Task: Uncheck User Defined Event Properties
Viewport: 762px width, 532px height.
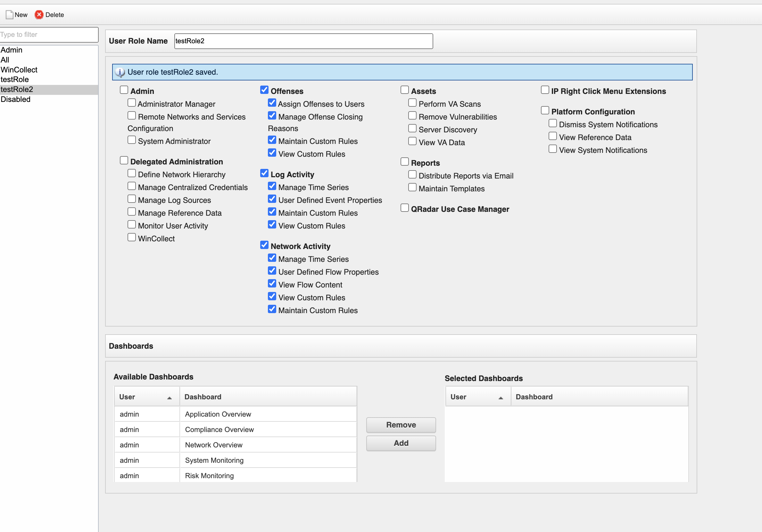Action: pyautogui.click(x=272, y=199)
